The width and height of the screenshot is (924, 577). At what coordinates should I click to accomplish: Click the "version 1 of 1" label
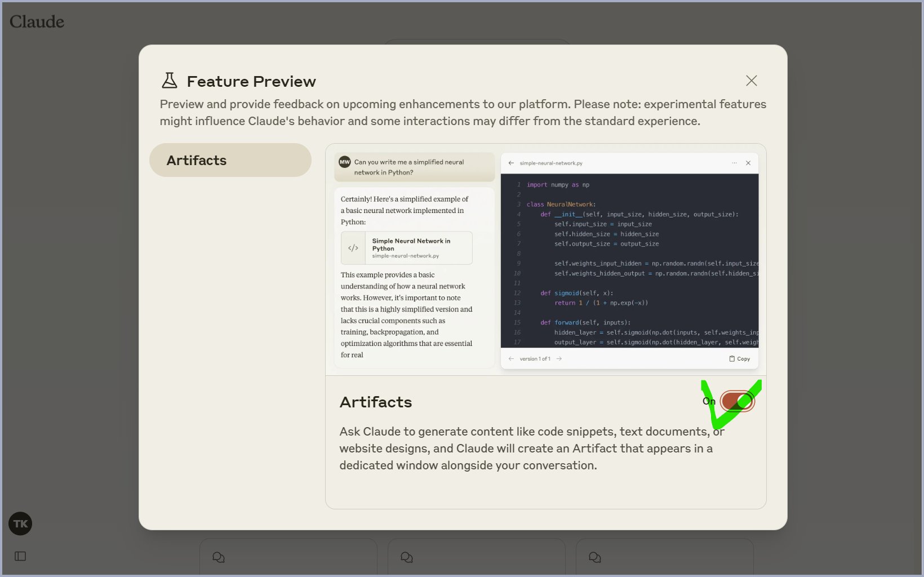535,358
